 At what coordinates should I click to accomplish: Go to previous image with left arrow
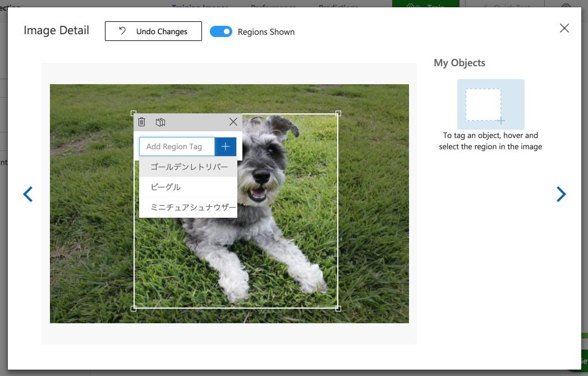coord(27,194)
